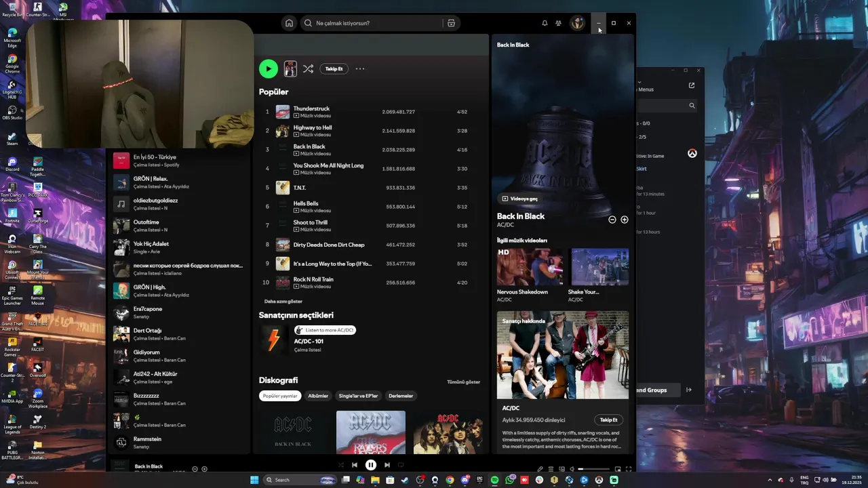868x488 pixels.
Task: Open the profile avatar menu
Action: [x=577, y=23]
